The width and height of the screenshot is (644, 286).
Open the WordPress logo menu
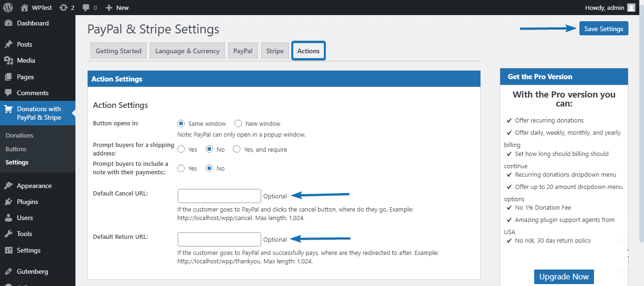tap(8, 8)
